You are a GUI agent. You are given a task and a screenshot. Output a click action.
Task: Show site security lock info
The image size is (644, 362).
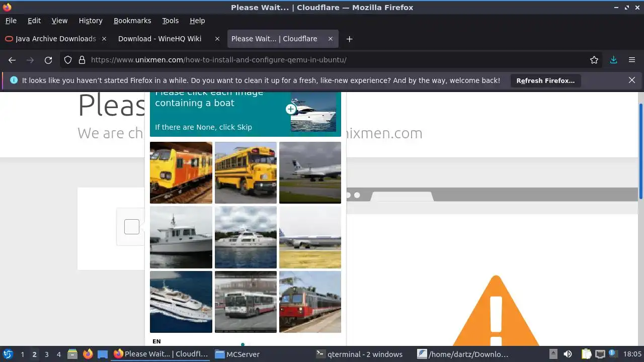pyautogui.click(x=82, y=60)
